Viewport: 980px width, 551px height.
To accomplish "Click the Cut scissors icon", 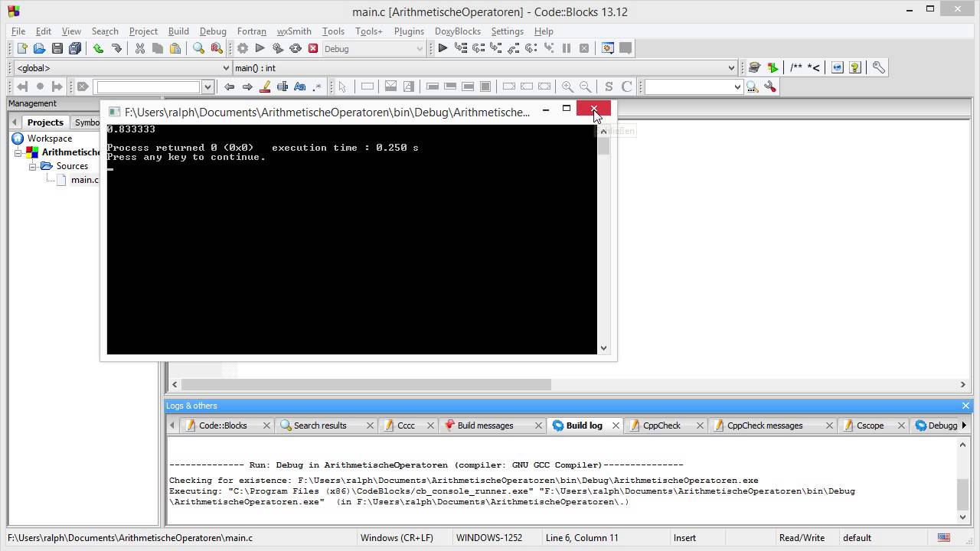I will [139, 48].
